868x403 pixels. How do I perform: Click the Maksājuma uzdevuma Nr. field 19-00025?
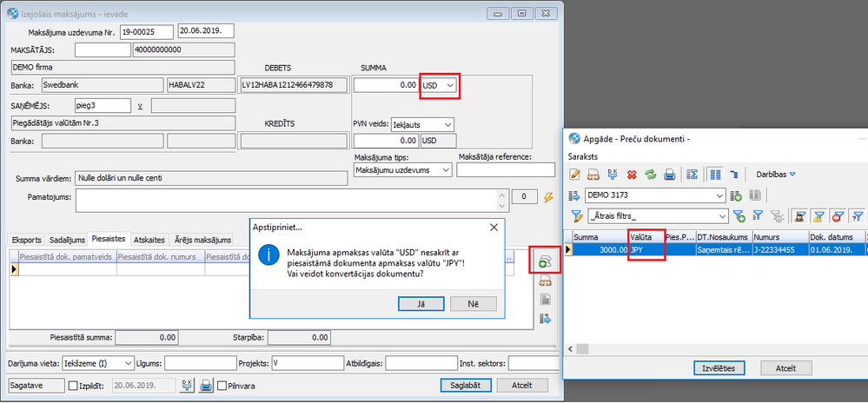coord(146,32)
